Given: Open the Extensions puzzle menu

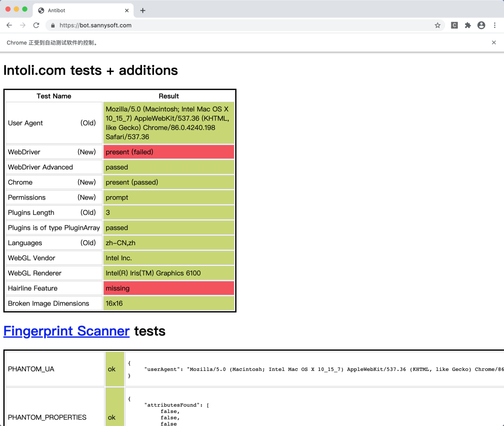Looking at the screenshot, I should point(468,25).
